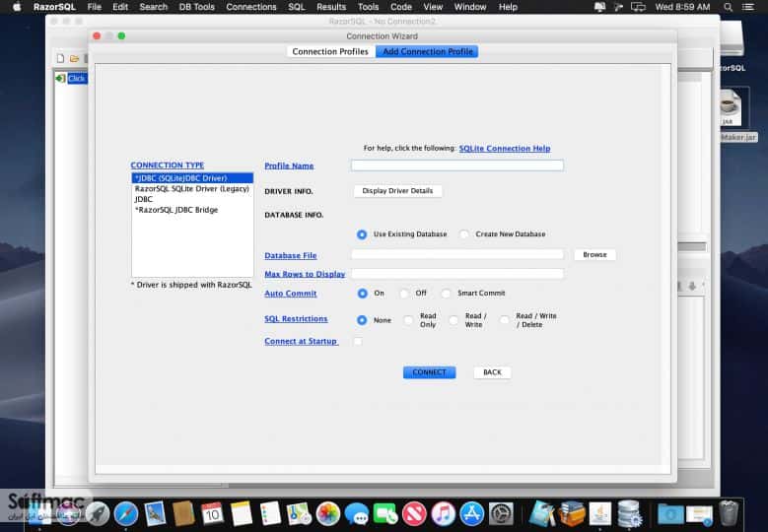Open the blue Downloads folder in dock
Image resolution: width=768 pixels, height=532 pixels.
pyautogui.click(x=670, y=514)
